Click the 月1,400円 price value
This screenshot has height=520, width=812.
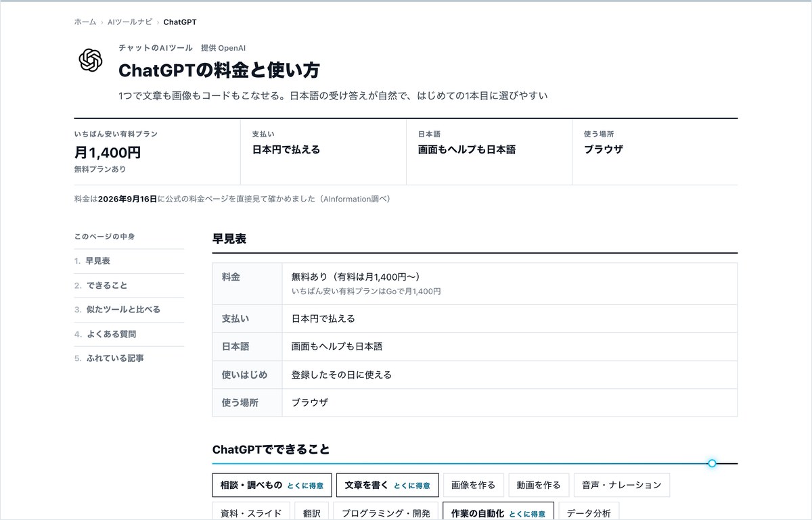click(108, 153)
